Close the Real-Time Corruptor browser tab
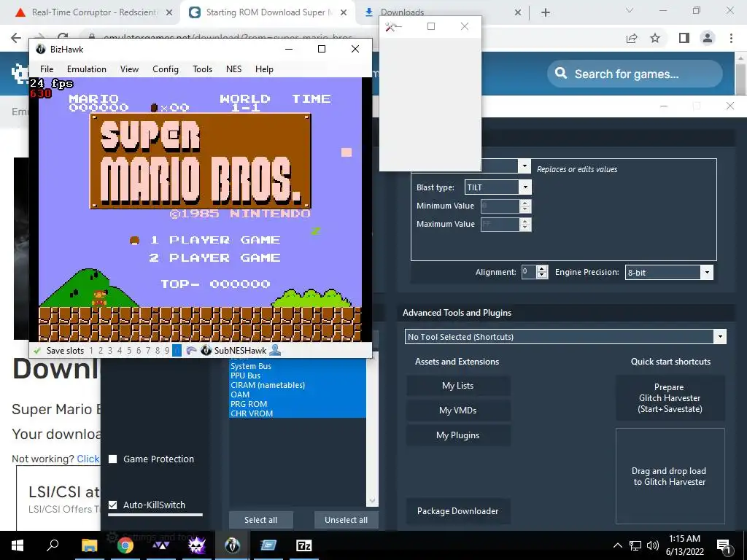747x560 pixels. 169,13
